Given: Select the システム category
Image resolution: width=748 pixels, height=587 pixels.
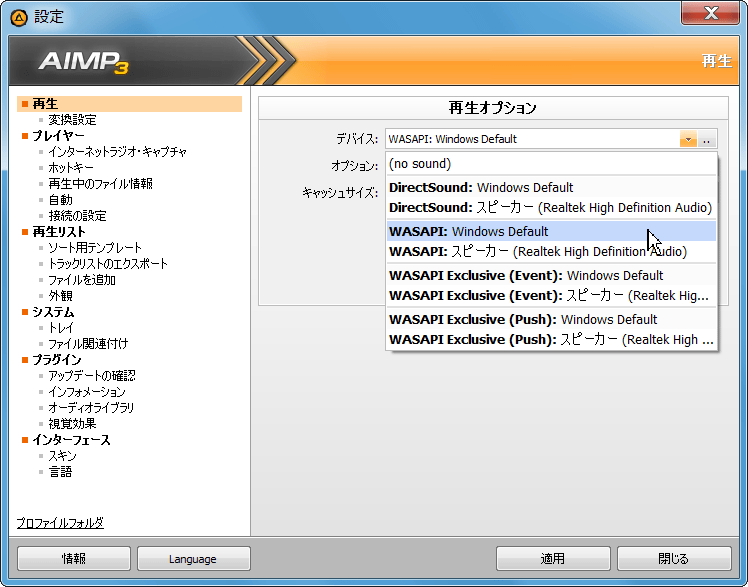Looking at the screenshot, I should pos(53,312).
